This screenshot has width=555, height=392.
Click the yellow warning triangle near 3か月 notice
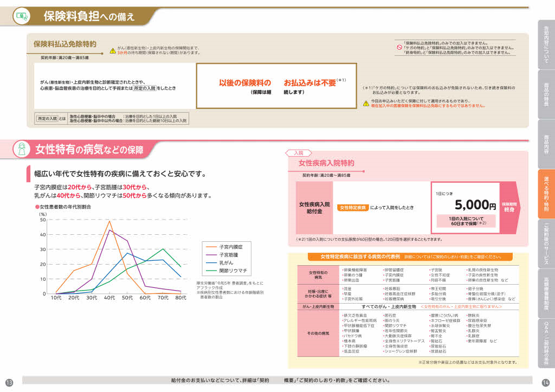coord(113,50)
